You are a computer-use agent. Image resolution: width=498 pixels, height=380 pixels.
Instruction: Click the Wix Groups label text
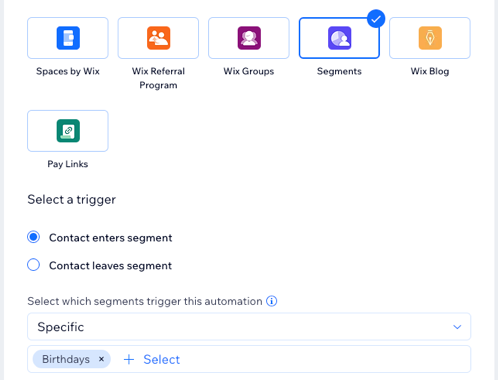pos(249,71)
